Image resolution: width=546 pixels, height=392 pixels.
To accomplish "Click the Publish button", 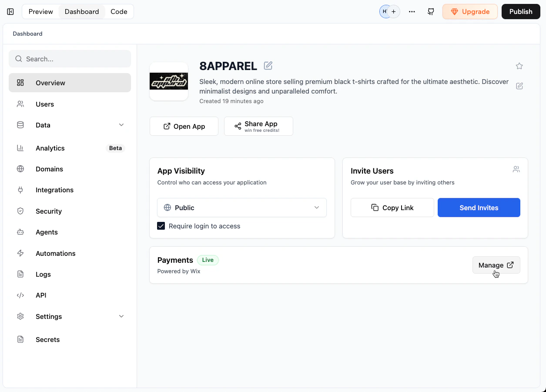I will [x=521, y=12].
